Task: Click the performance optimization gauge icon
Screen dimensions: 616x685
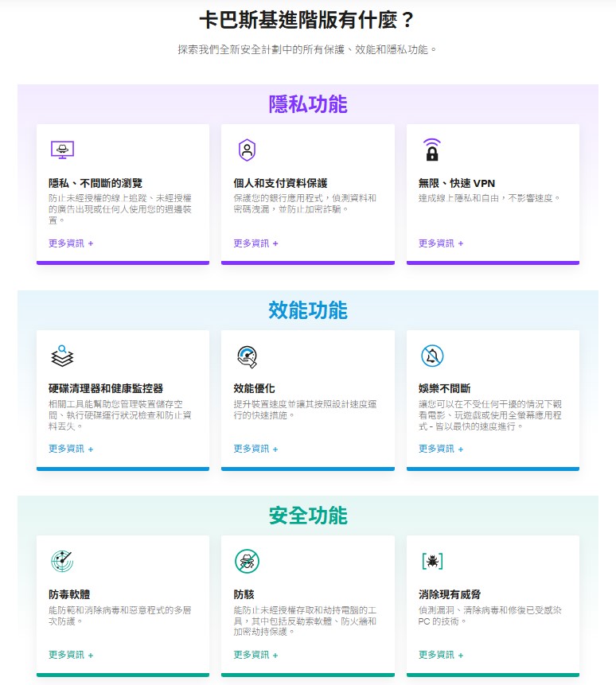Action: (247, 356)
